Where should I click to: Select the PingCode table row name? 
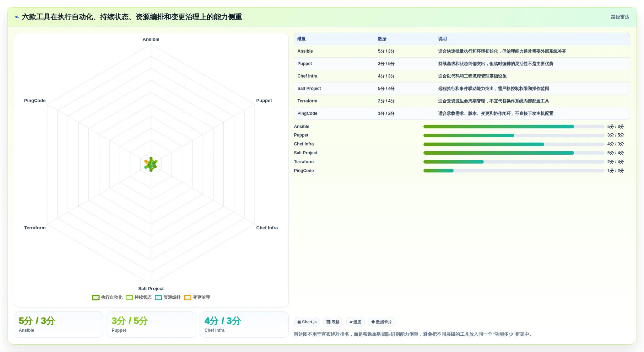coord(307,113)
